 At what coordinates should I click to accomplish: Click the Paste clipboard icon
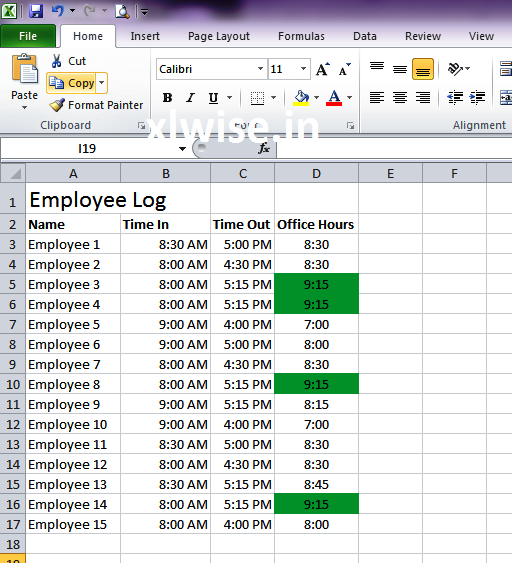[x=24, y=69]
